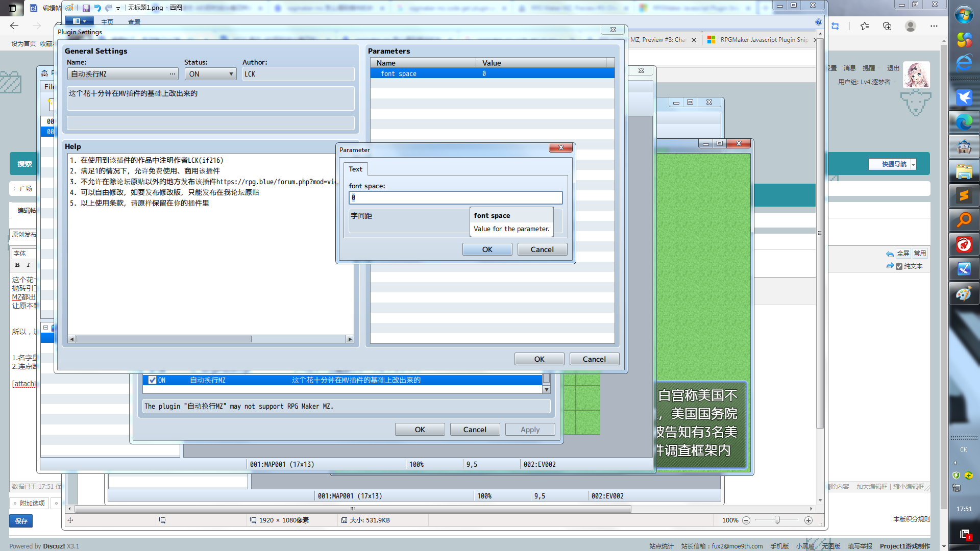Click the browser profile avatar icon
Viewport: 980px width, 551px height.
911,26
